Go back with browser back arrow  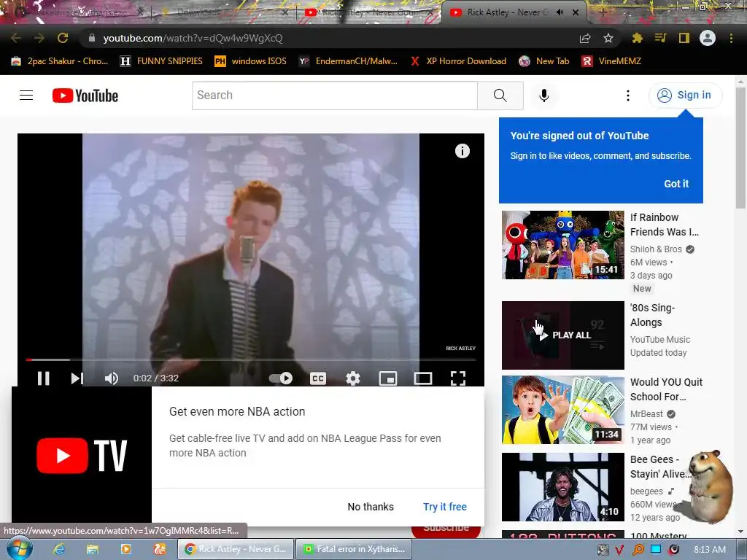click(16, 38)
